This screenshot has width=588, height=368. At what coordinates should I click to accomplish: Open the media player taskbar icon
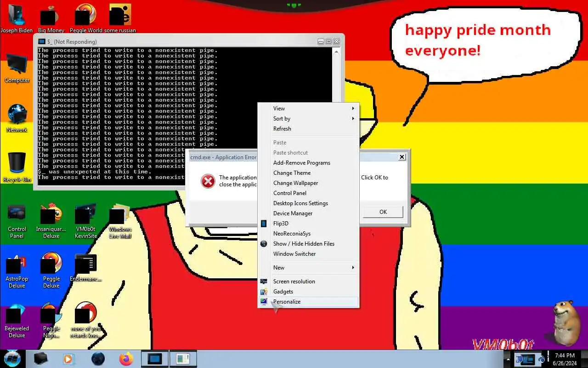coord(69,359)
